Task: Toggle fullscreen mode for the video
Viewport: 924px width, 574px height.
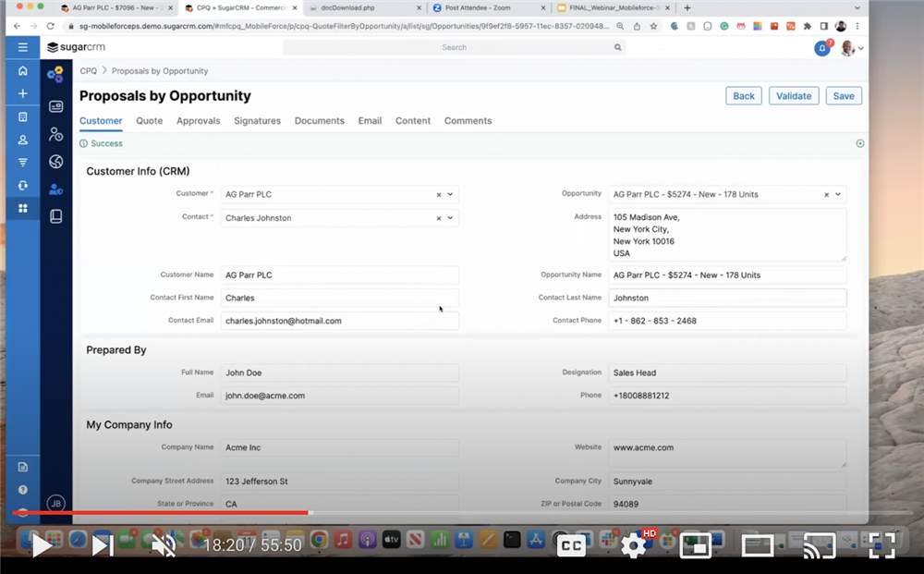Action: 881,545
